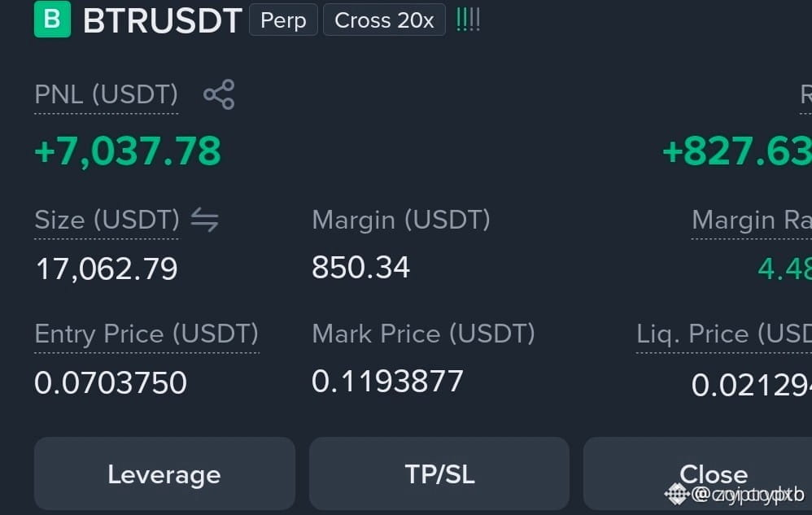The width and height of the screenshot is (812, 515).
Task: Click the Perp contract tag
Action: coord(283,20)
